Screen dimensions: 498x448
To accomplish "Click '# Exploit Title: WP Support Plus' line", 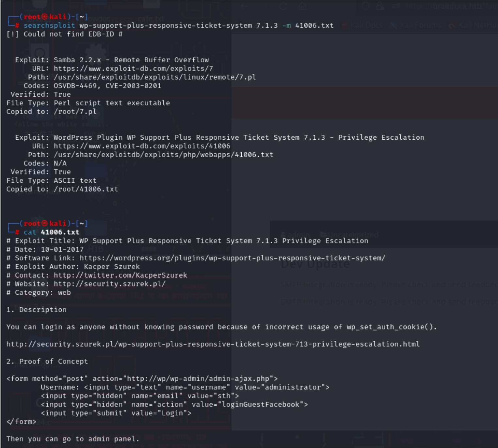I will [x=187, y=241].
